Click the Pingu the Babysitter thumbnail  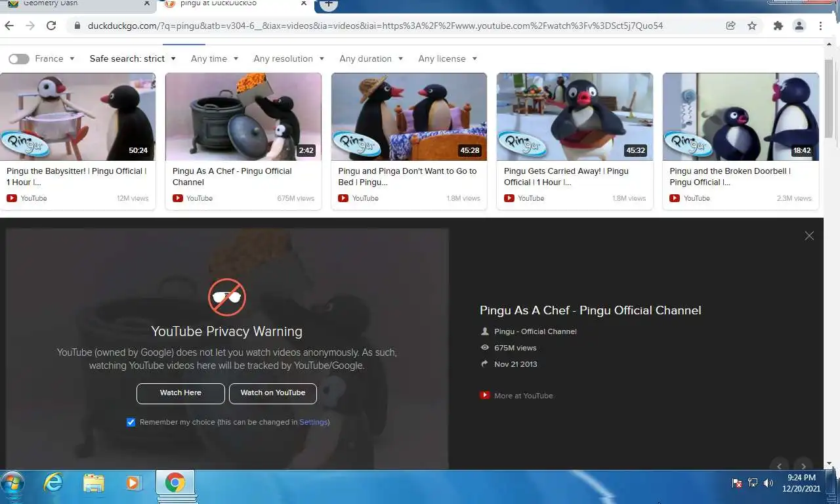coord(77,117)
